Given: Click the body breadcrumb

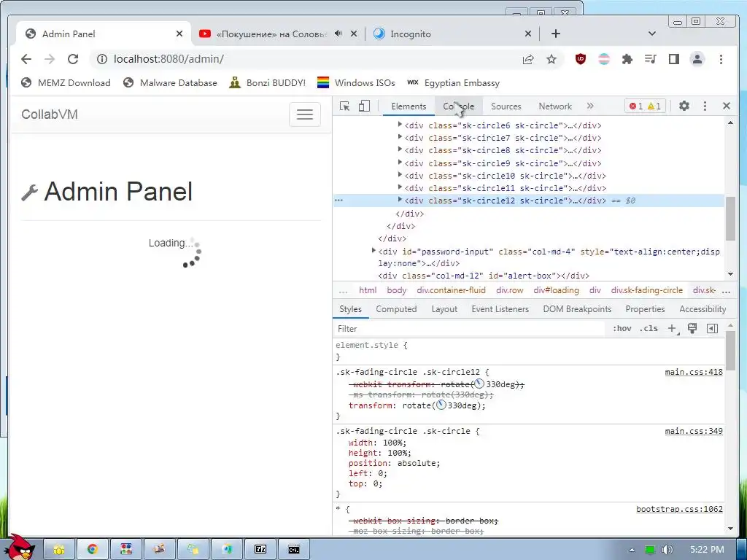Looking at the screenshot, I should (x=396, y=290).
